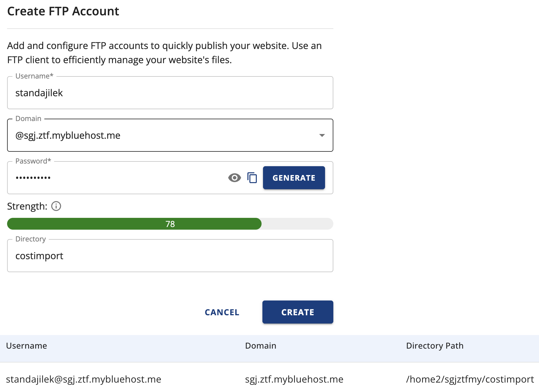
Task: Click the Username column header
Action: tap(27, 346)
